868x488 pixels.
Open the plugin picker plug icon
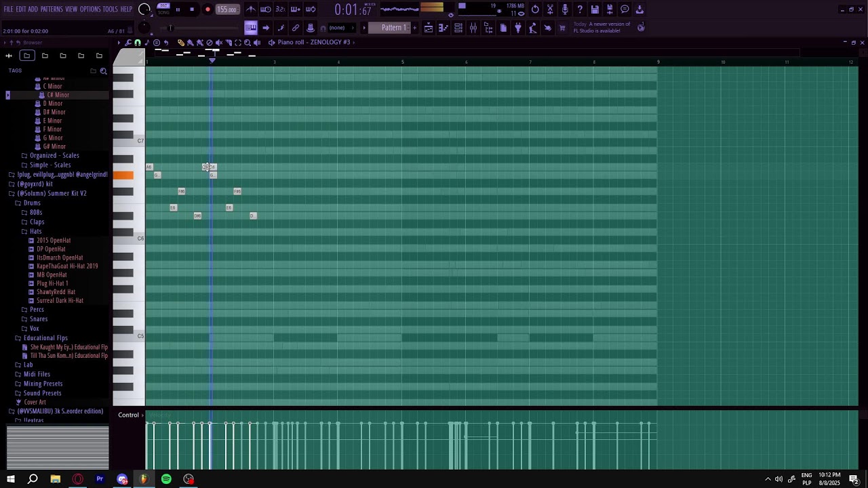click(518, 28)
